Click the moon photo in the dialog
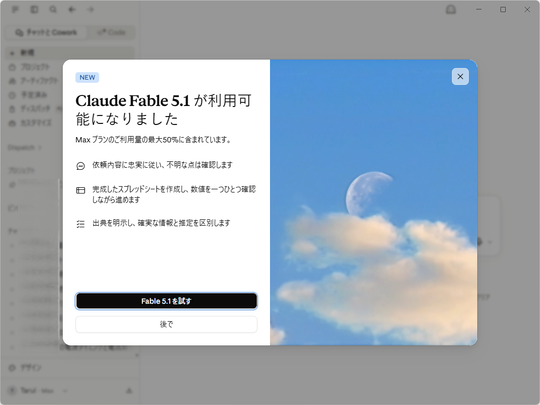 tap(374, 202)
